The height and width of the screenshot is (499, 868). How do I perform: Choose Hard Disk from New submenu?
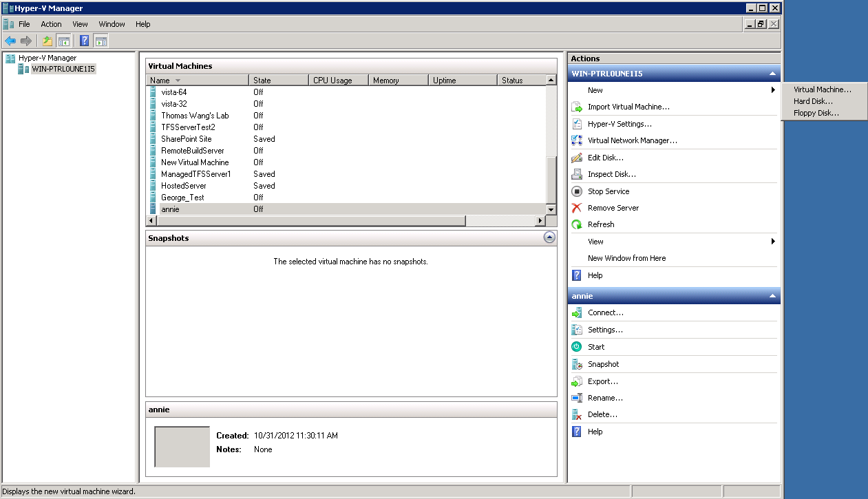pos(813,101)
